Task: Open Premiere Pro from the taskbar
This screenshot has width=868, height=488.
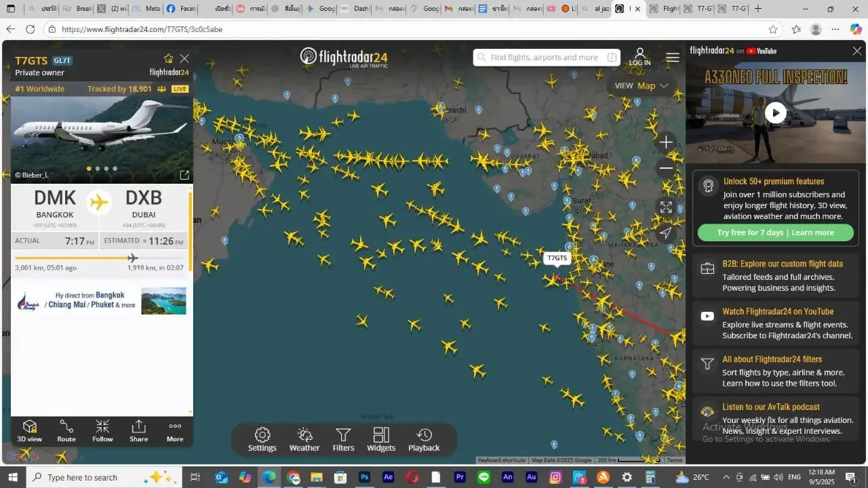Action: pos(460,477)
